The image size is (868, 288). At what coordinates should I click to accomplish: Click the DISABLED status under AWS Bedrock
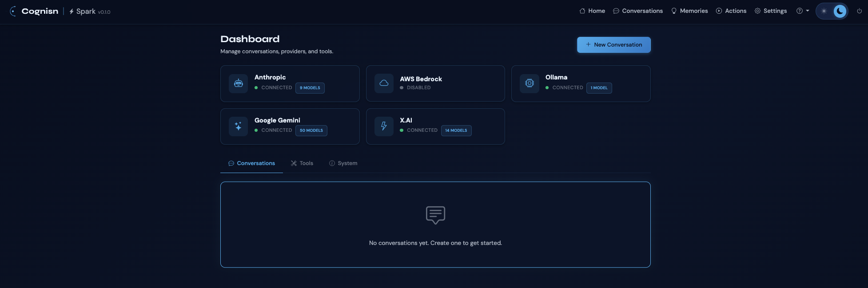[415, 88]
